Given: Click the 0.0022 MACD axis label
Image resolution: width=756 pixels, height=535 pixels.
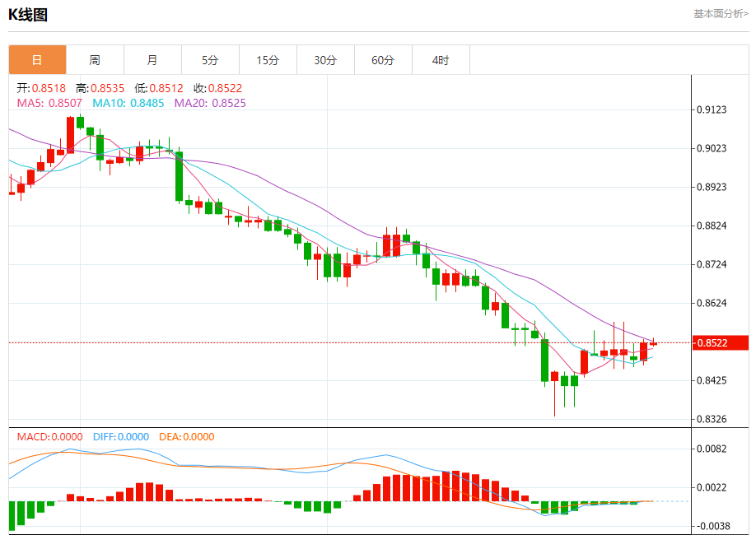Looking at the screenshot, I should 712,487.
